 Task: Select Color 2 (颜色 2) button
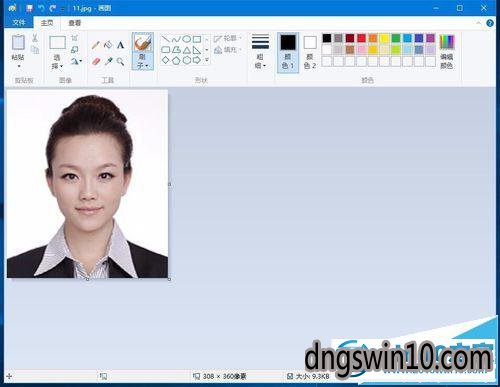310,52
